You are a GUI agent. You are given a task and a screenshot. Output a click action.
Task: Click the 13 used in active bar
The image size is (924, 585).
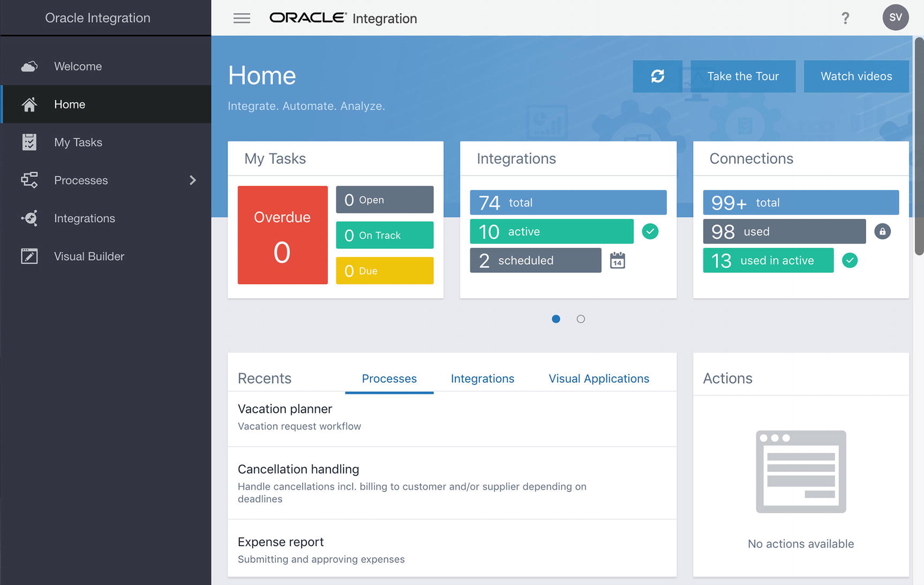point(768,260)
